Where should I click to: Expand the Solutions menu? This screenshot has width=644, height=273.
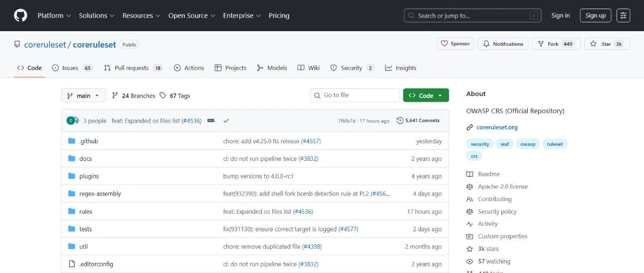tap(97, 16)
